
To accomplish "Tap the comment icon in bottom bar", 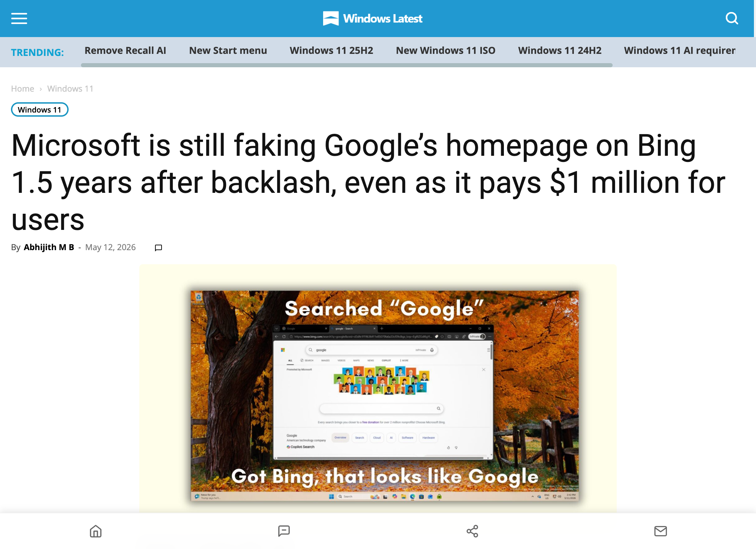I will [x=284, y=531].
